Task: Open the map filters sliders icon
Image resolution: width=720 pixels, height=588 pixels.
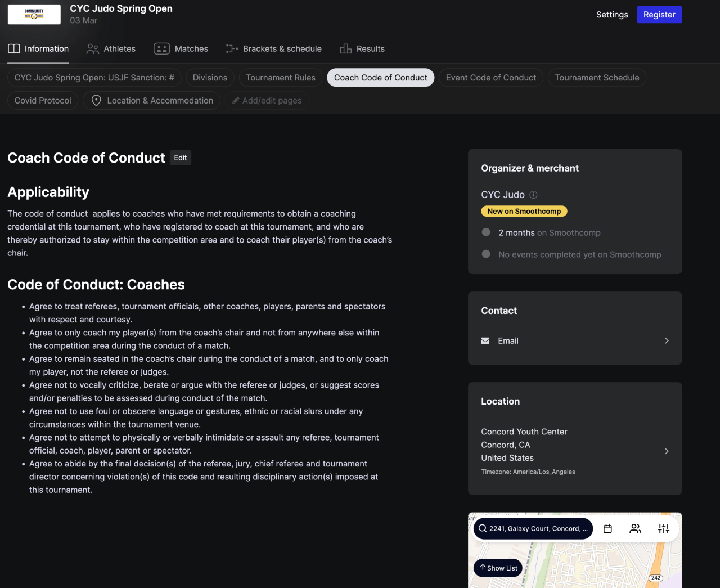Action: click(664, 529)
